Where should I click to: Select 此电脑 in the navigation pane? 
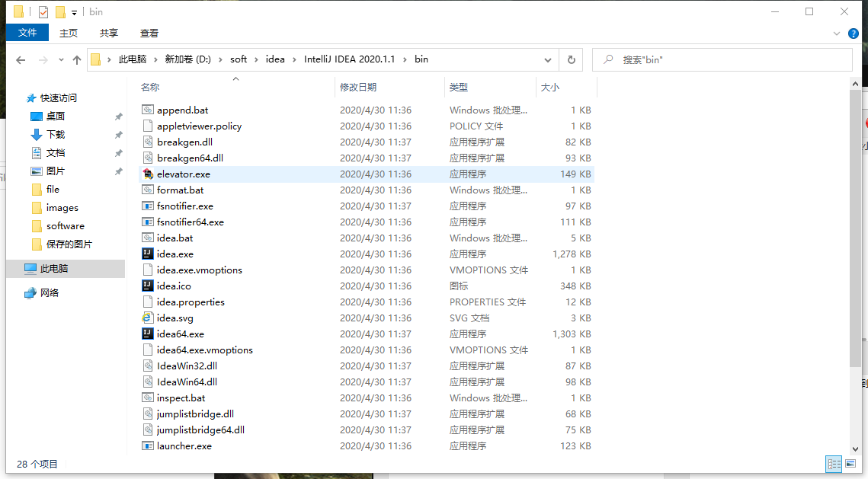tap(54, 268)
